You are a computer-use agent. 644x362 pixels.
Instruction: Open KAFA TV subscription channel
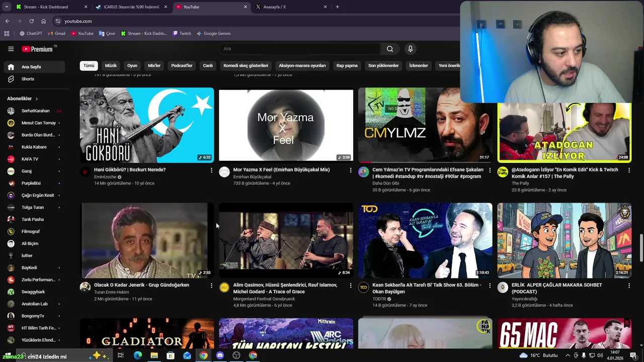coord(34,159)
